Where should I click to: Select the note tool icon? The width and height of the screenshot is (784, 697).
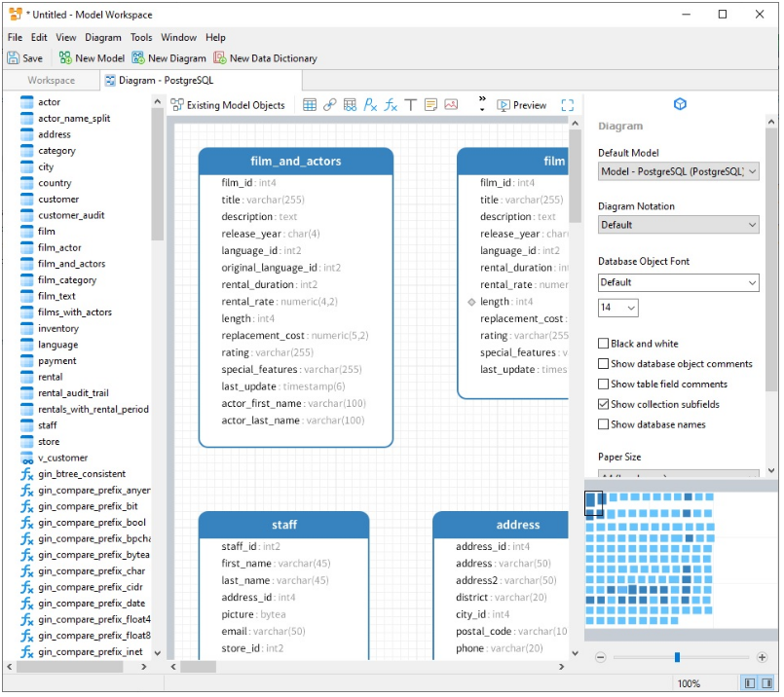pos(430,105)
